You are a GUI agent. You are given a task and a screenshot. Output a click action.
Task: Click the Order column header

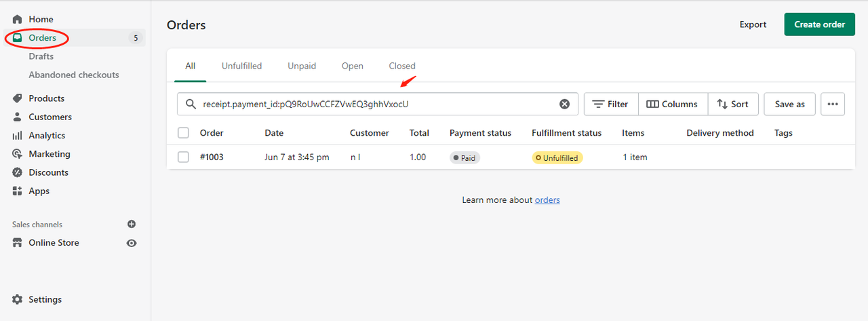[x=212, y=133]
